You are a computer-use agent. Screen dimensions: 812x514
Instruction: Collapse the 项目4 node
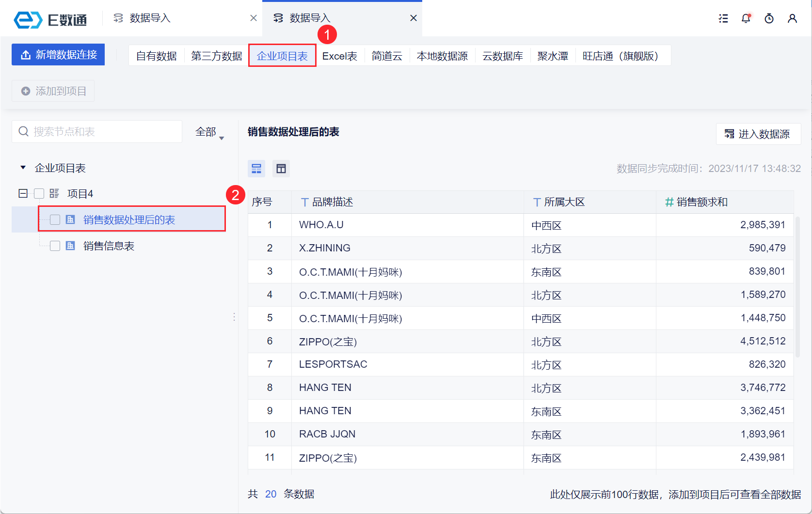click(23, 194)
